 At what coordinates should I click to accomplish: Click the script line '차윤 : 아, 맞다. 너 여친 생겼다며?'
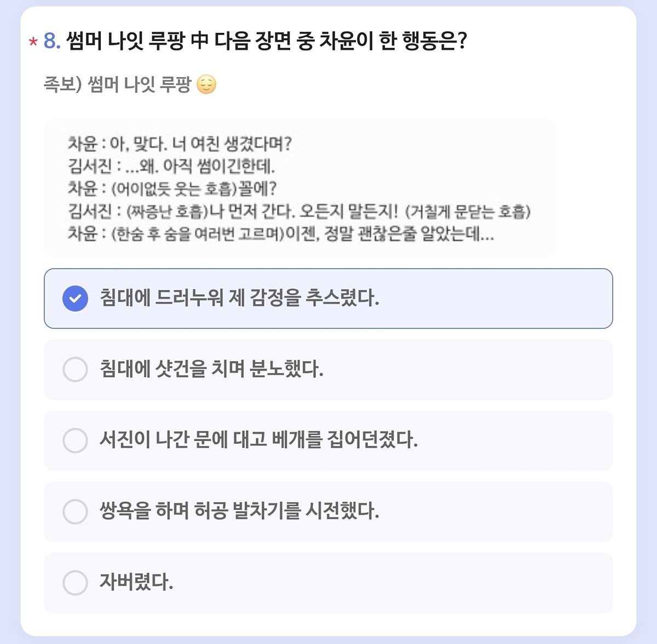[180, 144]
